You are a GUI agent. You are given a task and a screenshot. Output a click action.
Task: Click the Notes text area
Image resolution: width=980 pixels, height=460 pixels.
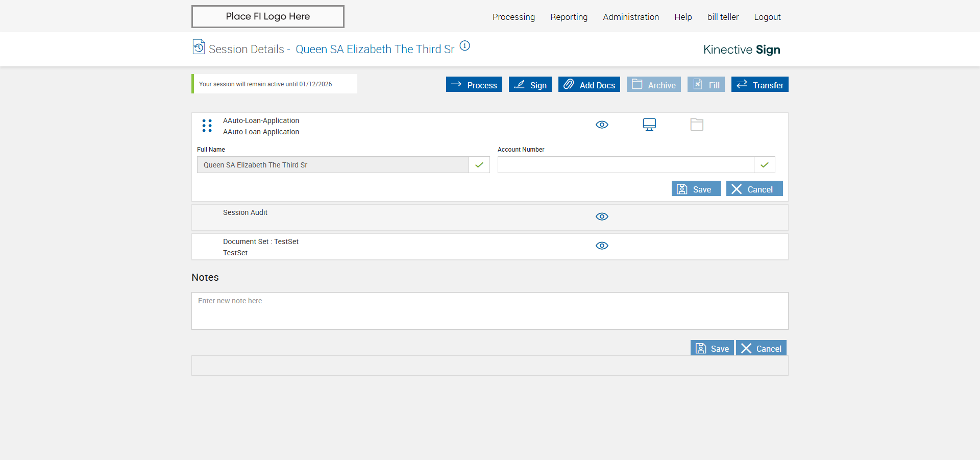click(489, 311)
